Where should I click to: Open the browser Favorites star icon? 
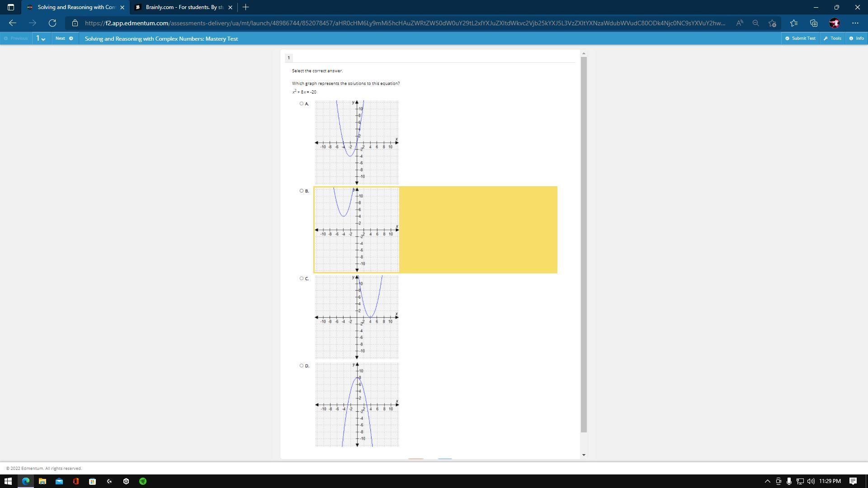(793, 23)
